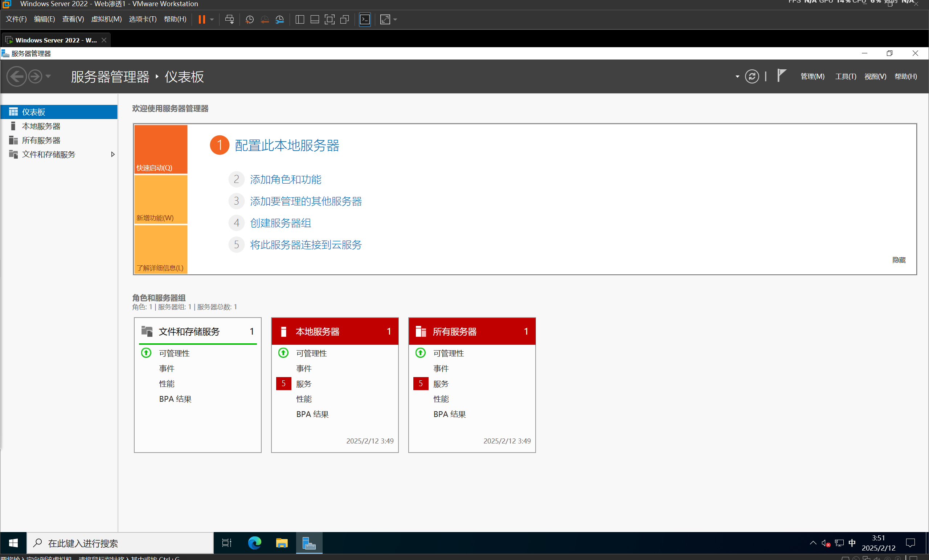Switch VMware to Unity mode
This screenshot has height=560, width=929.
(x=345, y=20)
